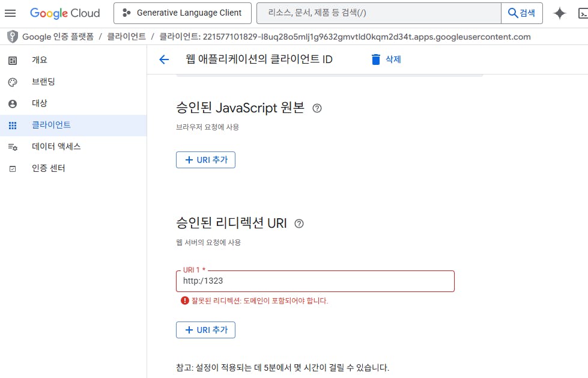
Task: Open help for 승인된 리디렉션 URI
Action: click(299, 224)
